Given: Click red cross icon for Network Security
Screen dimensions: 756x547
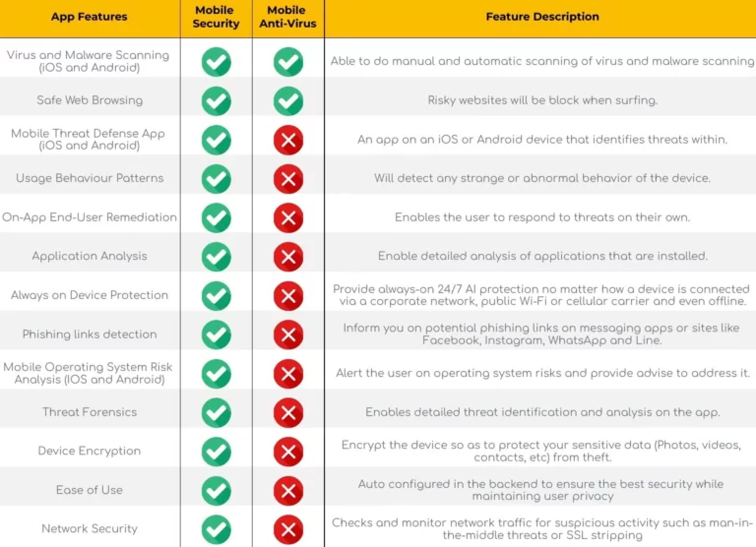Looking at the screenshot, I should (287, 529).
